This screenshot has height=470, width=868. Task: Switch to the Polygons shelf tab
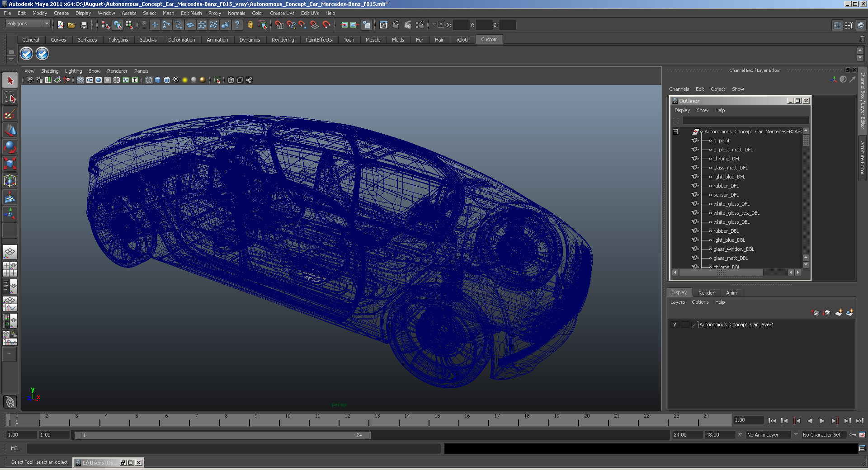118,40
